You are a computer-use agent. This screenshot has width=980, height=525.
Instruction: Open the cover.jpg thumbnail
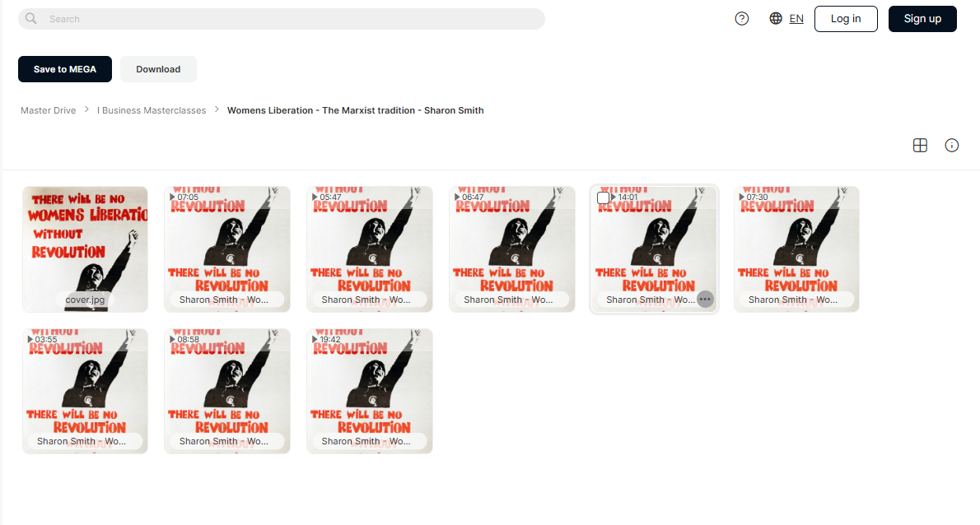coord(85,249)
